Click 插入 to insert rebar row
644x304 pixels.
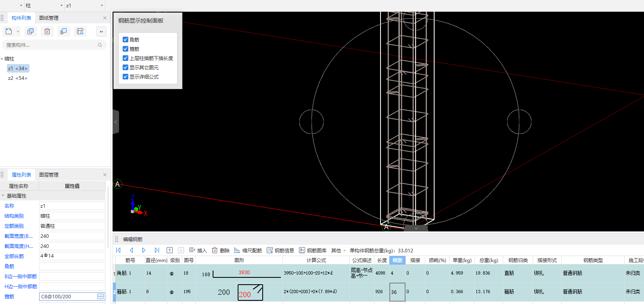coord(198,250)
